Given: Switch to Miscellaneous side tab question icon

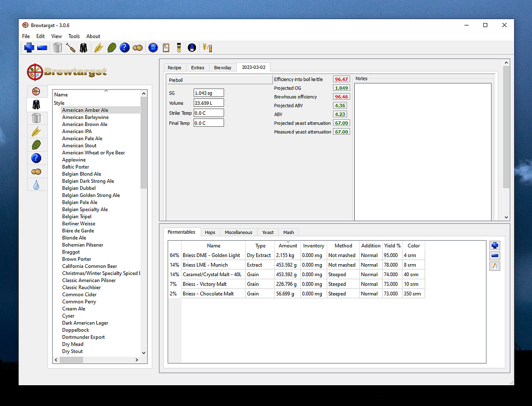Looking at the screenshot, I should (36, 158).
